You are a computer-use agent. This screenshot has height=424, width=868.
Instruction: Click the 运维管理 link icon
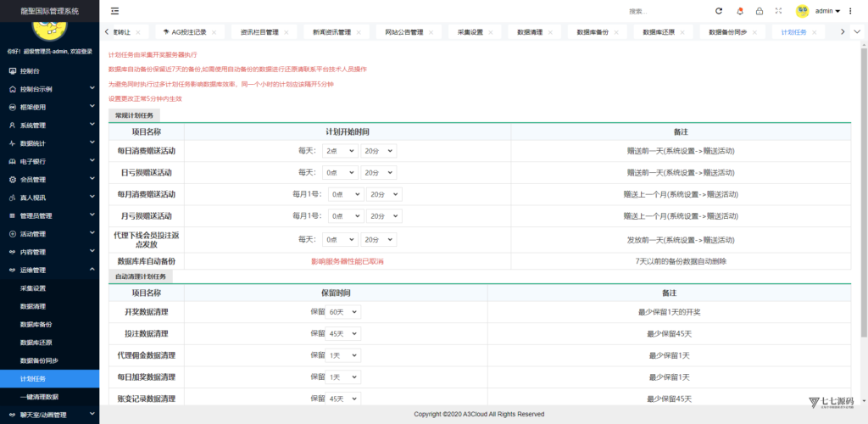pyautogui.click(x=12, y=271)
